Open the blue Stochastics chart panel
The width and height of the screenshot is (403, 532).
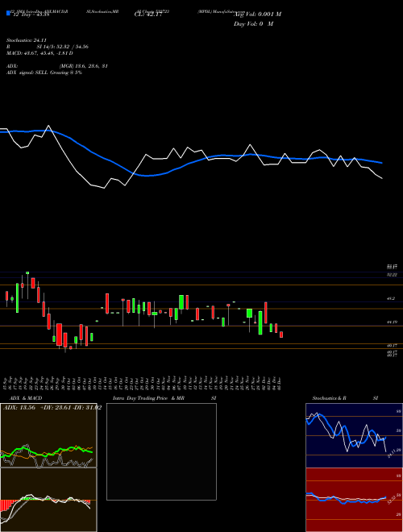point(354,435)
